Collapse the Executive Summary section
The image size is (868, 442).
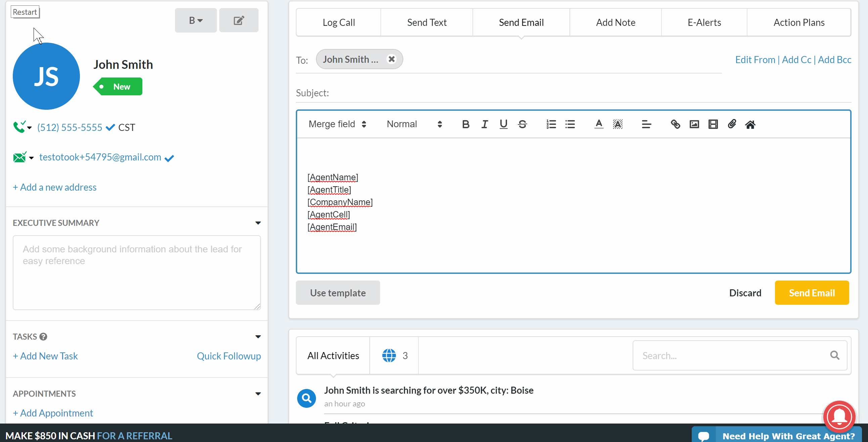tap(258, 223)
